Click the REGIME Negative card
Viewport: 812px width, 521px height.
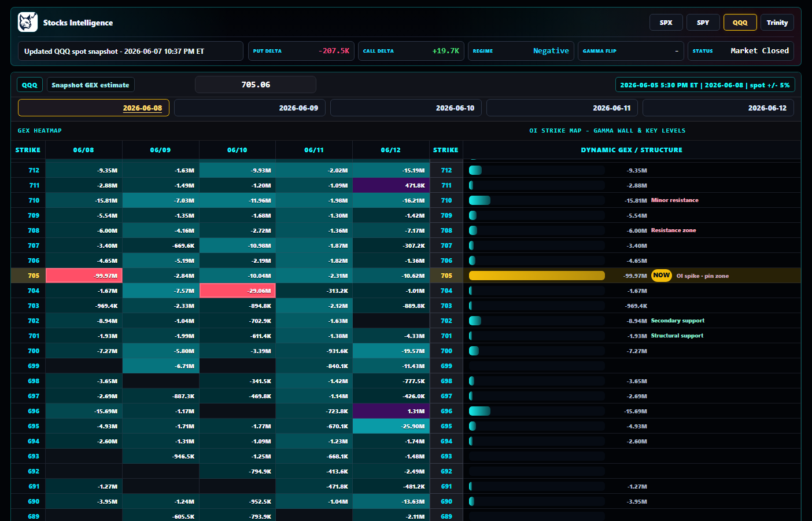521,51
